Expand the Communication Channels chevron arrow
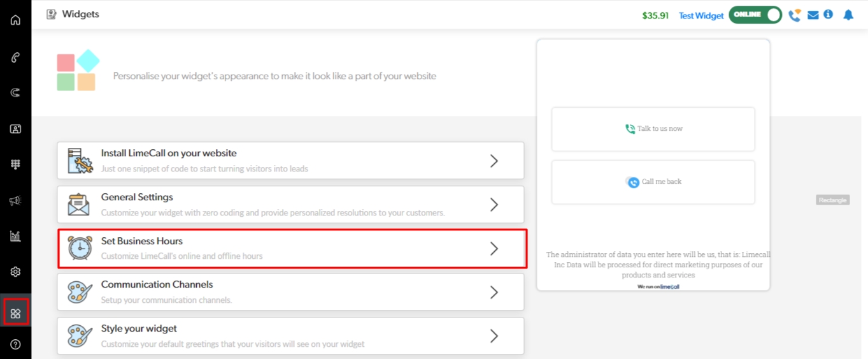The image size is (868, 359). [x=494, y=292]
